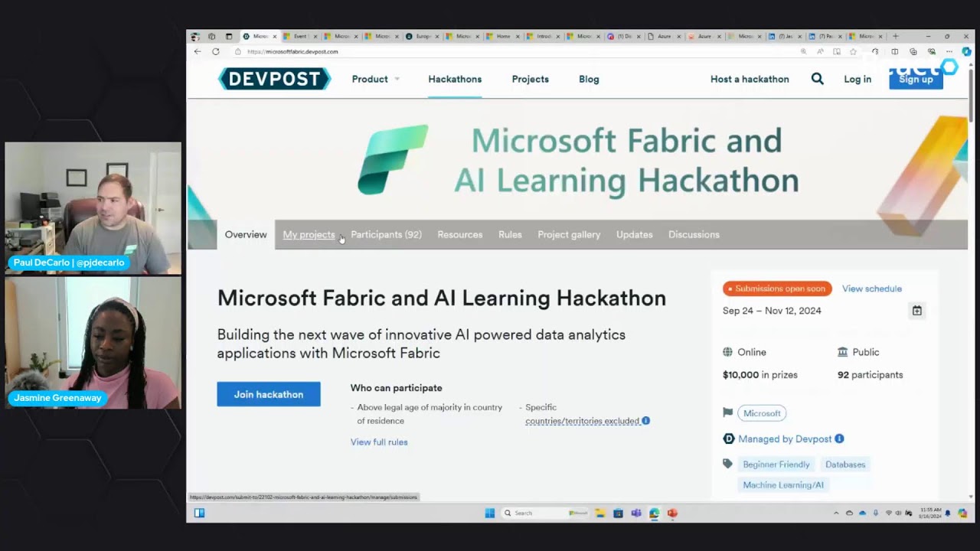The height and width of the screenshot is (551, 980).
Task: Click the Beginner Friendly tag
Action: pos(776,465)
